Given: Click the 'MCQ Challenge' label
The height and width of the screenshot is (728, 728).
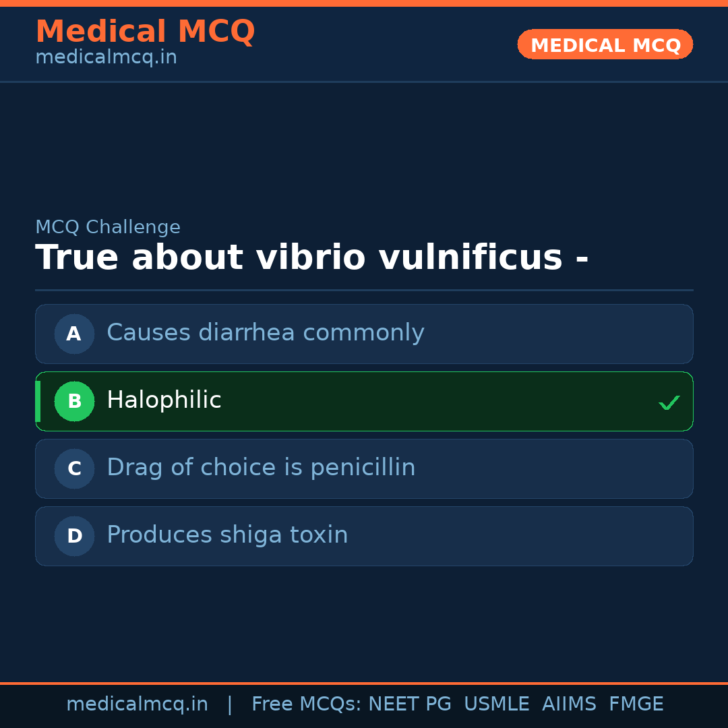Looking at the screenshot, I should (108, 228).
